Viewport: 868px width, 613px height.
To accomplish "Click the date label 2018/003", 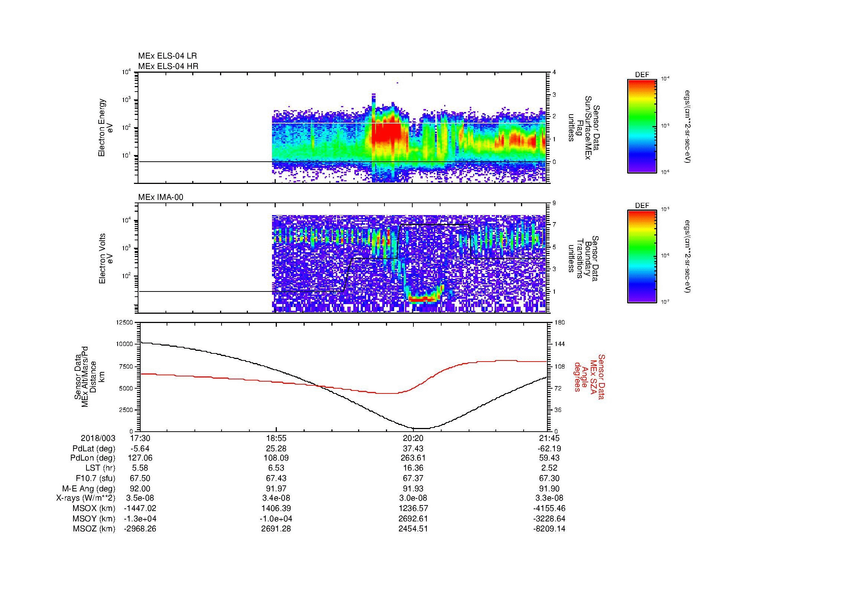I will tap(98, 438).
